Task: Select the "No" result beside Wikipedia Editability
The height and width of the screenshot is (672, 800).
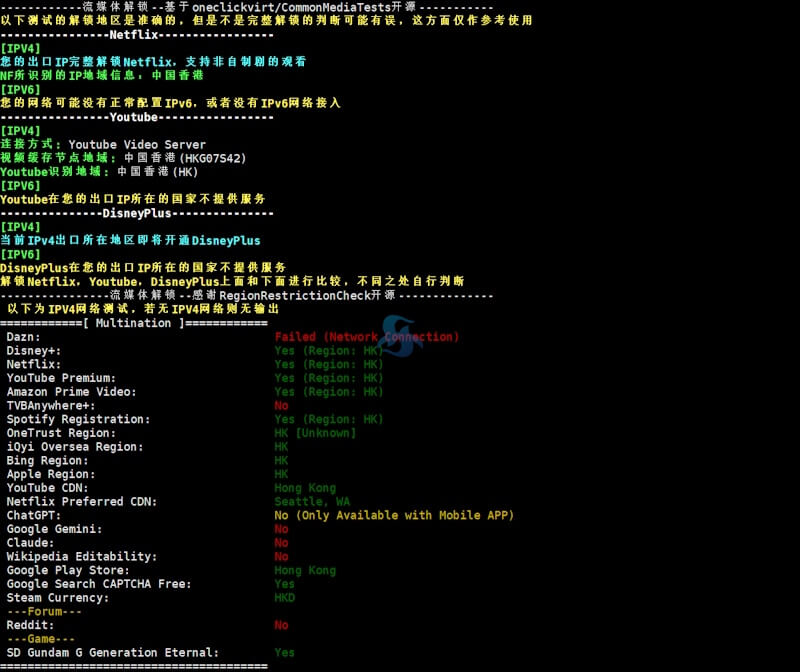Action: pos(281,557)
